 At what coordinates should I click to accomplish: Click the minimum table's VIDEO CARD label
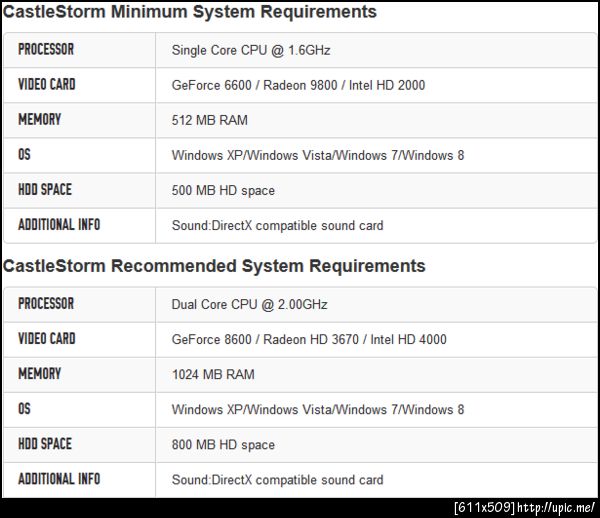(x=47, y=84)
